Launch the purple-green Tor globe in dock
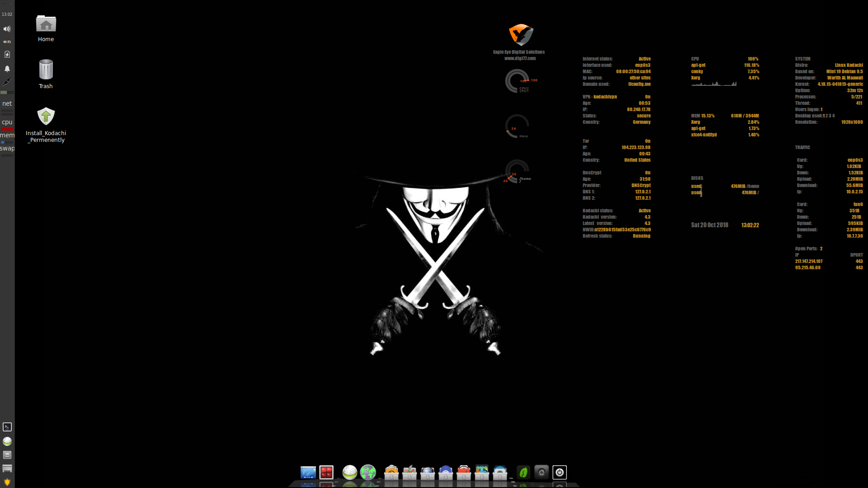This screenshot has height=488, width=868. [368, 473]
